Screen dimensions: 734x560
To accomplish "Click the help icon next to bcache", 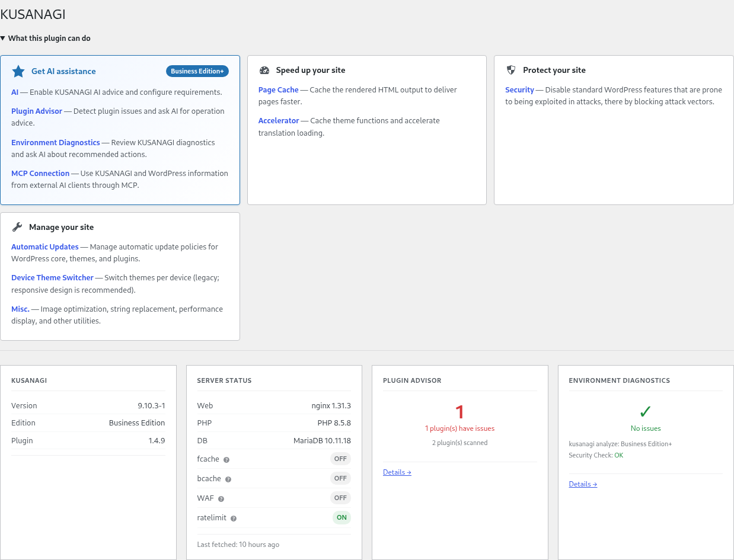I will 228,479.
